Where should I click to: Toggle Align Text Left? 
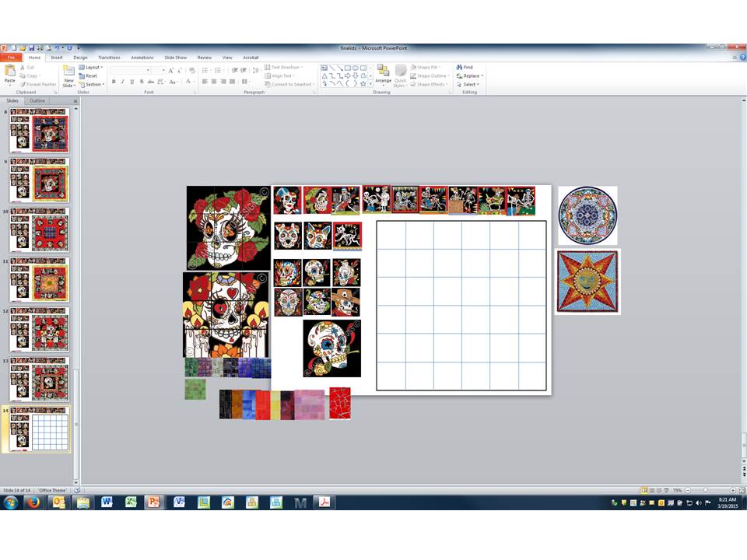click(205, 82)
